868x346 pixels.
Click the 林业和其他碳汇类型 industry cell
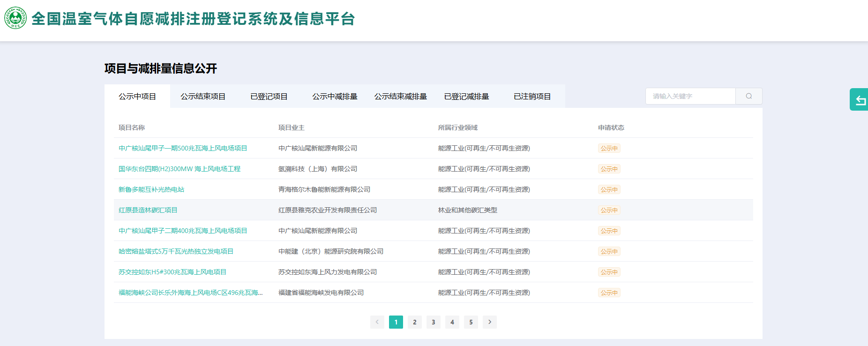468,210
